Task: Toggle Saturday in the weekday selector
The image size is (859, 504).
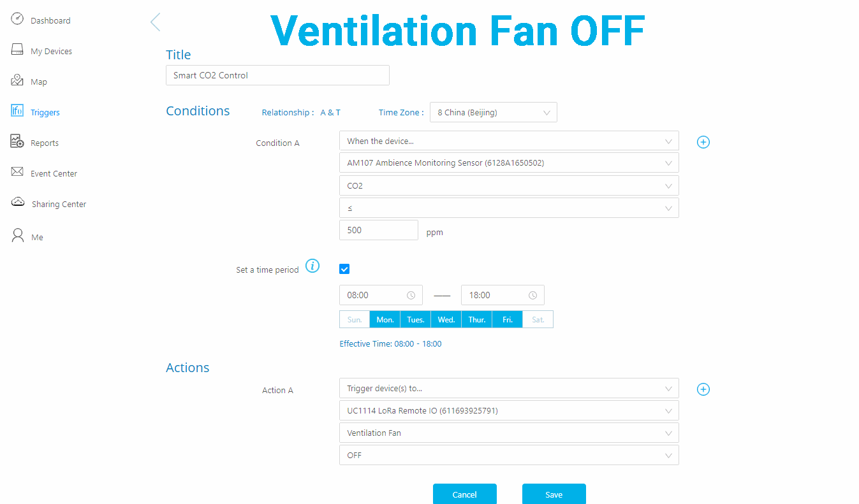Action: (538, 320)
